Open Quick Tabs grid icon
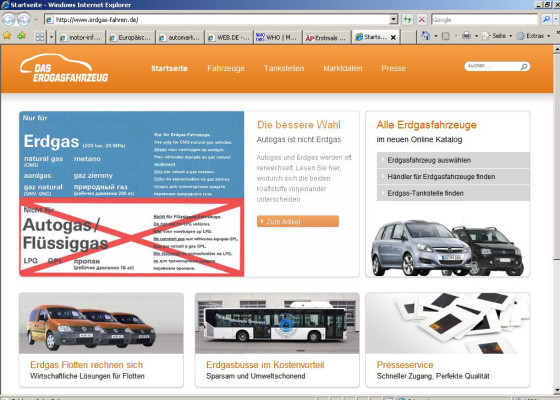 (40, 37)
